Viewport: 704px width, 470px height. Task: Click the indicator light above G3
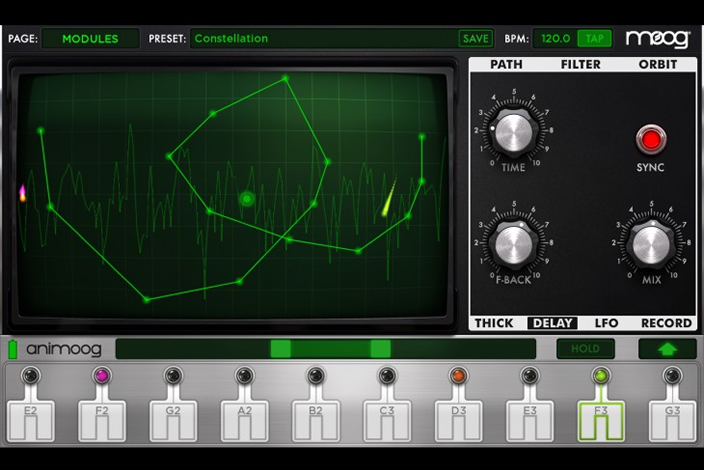pos(672,375)
